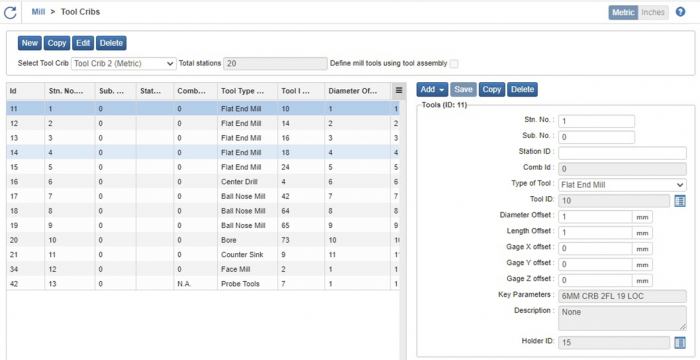This screenshot has width=700, height=360.
Task: Click the refresh icon at top left
Action: coord(10,13)
